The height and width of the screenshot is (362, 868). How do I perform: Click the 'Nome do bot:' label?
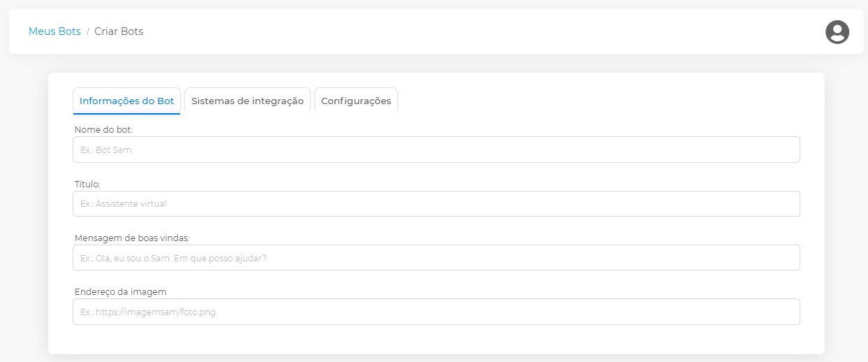tap(103, 130)
